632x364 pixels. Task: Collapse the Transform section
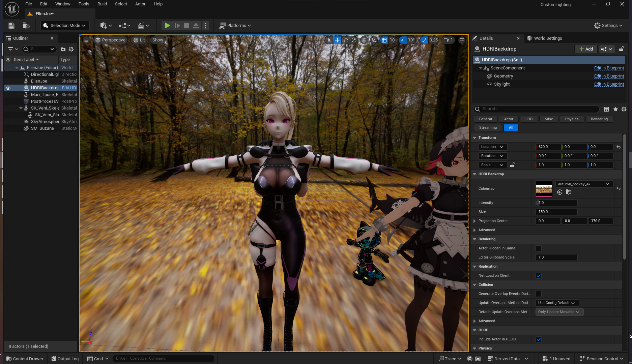475,138
